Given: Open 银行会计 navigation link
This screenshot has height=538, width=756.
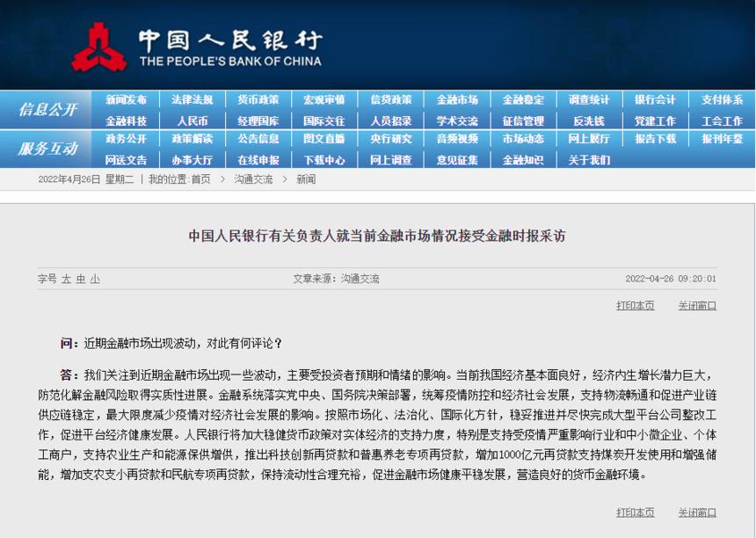Looking at the screenshot, I should (655, 100).
